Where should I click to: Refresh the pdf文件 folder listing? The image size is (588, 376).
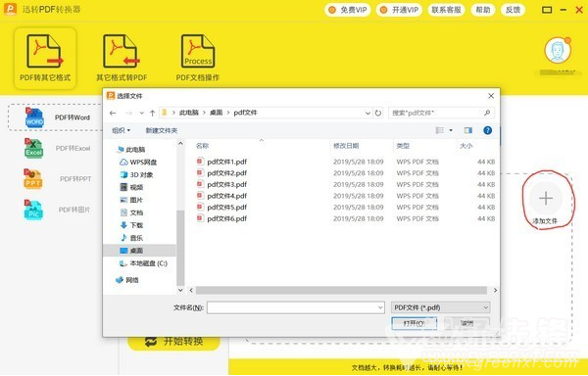(378, 113)
